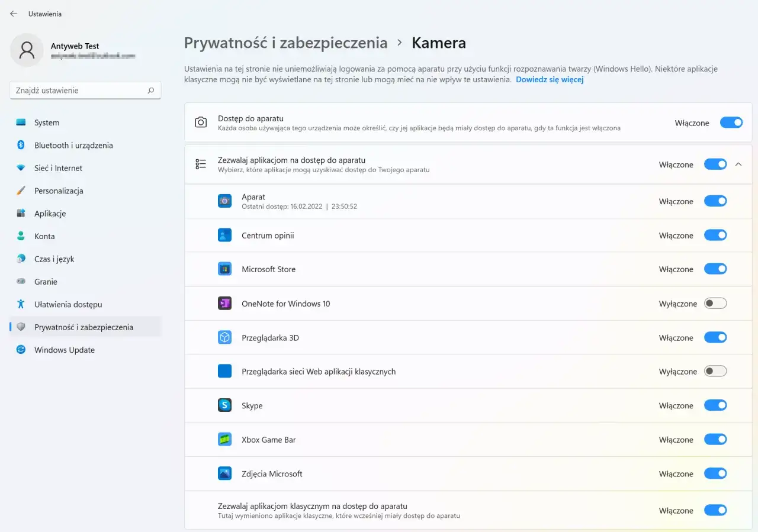This screenshot has width=758, height=532.
Task: Click the Dowiedz się więcej link
Action: (x=550, y=79)
